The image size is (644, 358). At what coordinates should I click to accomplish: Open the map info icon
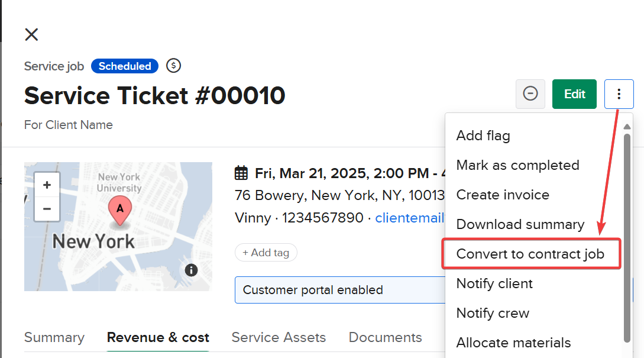[191, 270]
